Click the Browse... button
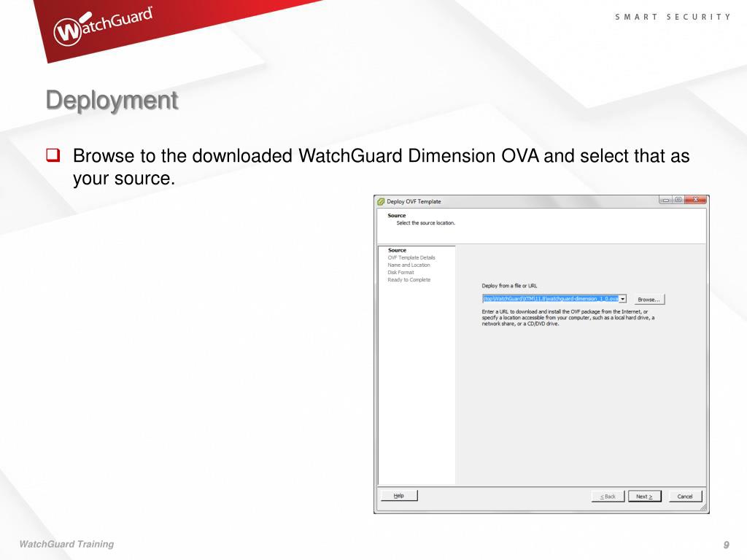Viewport: 747px width, 560px height. click(x=649, y=300)
